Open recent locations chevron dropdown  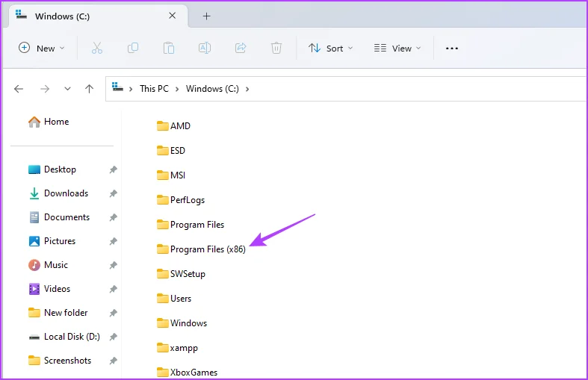[67, 89]
